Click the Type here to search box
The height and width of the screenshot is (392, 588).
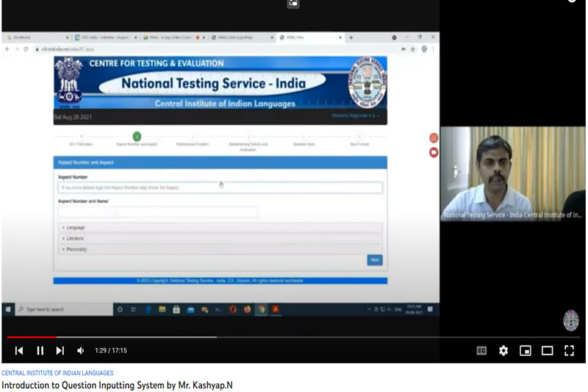pyautogui.click(x=64, y=310)
